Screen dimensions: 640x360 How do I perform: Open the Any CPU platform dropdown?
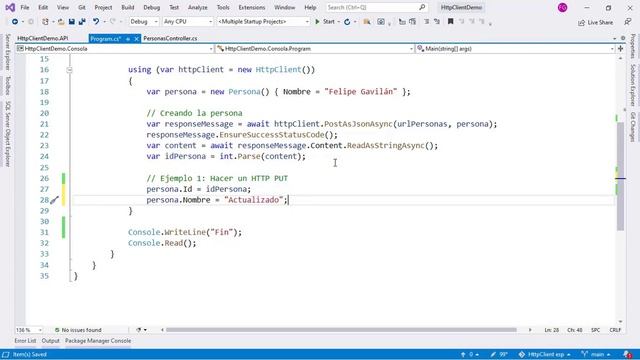click(188, 22)
